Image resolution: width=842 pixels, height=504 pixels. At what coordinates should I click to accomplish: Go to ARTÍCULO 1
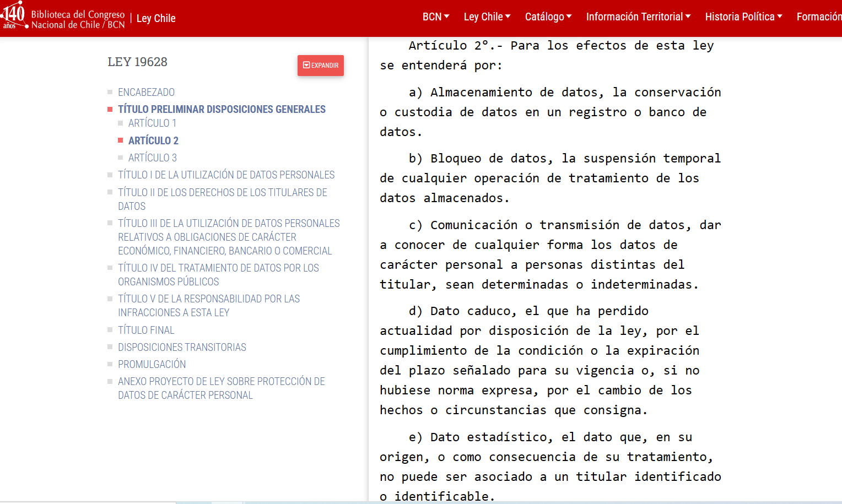(x=152, y=123)
